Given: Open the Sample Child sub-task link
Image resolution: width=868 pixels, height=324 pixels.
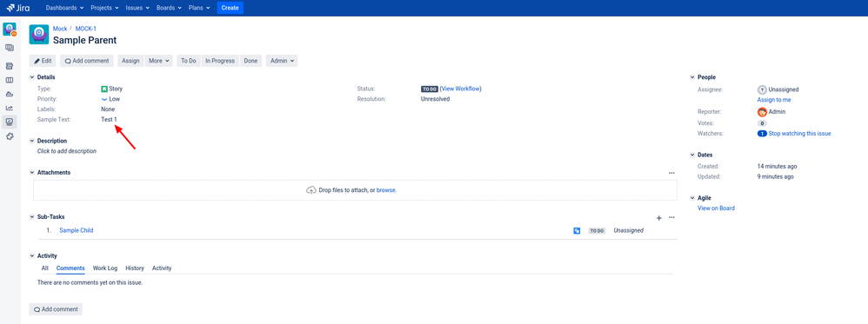Looking at the screenshot, I should [x=77, y=230].
